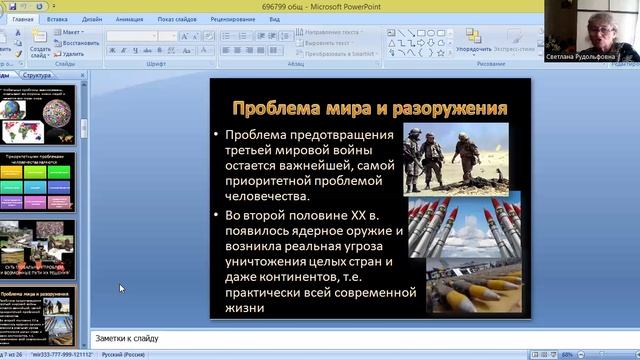Image resolution: width=640 pixels, height=360 pixels.
Task: Toggle Strikethrough formatting
Action: click(147, 51)
